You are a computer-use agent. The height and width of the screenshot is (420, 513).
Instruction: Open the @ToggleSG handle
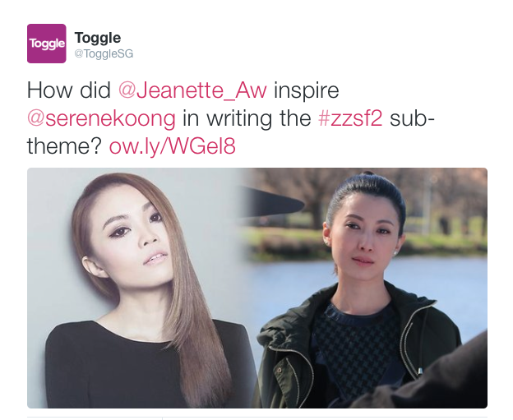click(104, 53)
